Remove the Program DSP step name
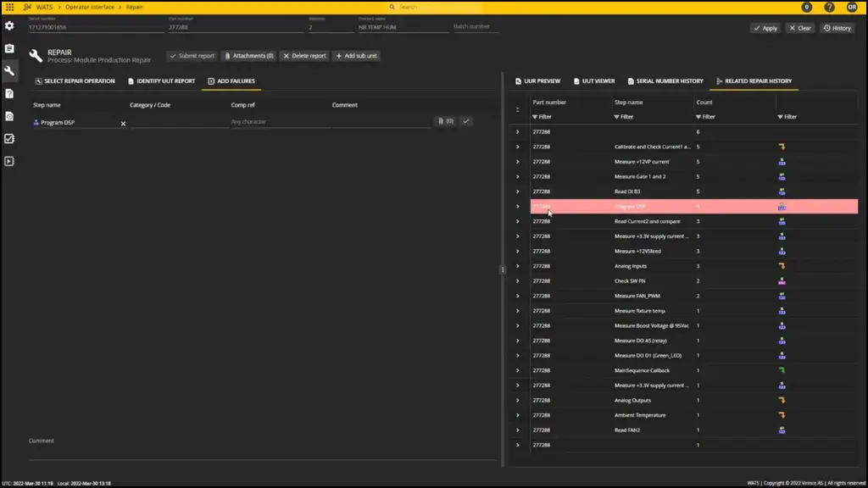The height and width of the screenshot is (488, 868). tap(123, 124)
